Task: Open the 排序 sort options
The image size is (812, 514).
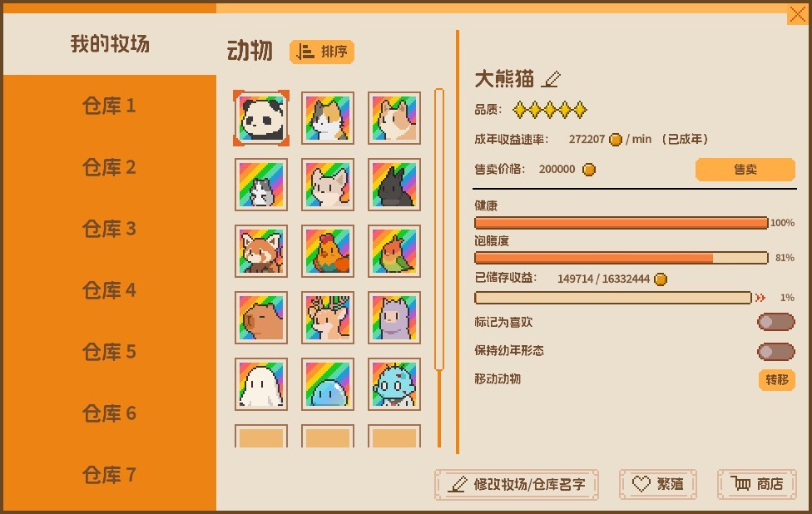Action: point(322,52)
